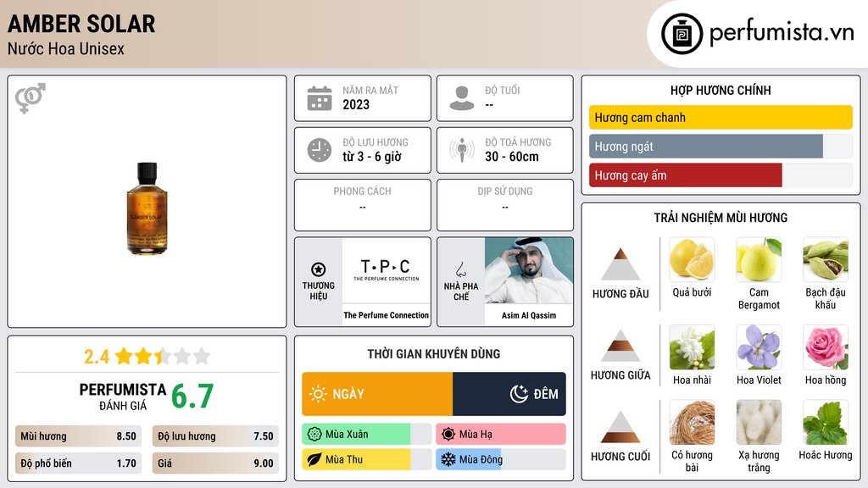Click the blue Mùa Đông season bar
This screenshot has height=488, width=868.
coord(468,459)
